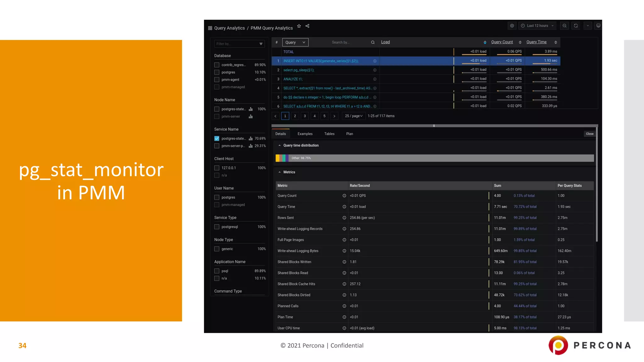Click the panel resize handle bar

point(434,126)
